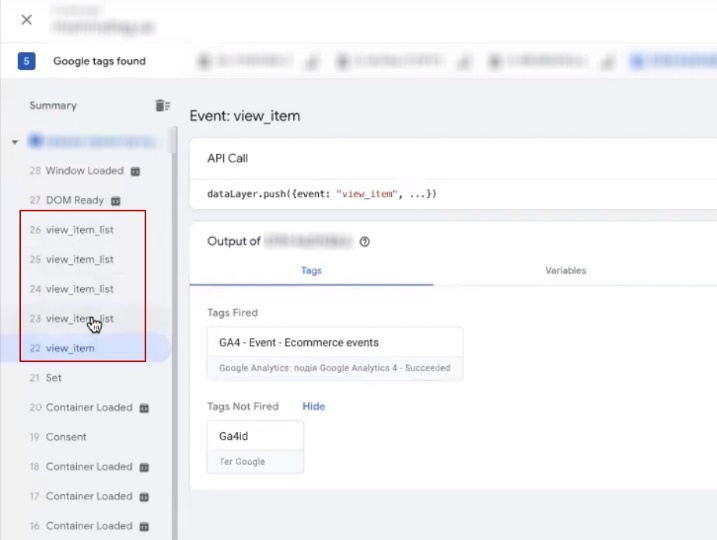717x540 pixels.
Task: Click the icon beside 18 Container Loaded
Action: [x=144, y=467]
